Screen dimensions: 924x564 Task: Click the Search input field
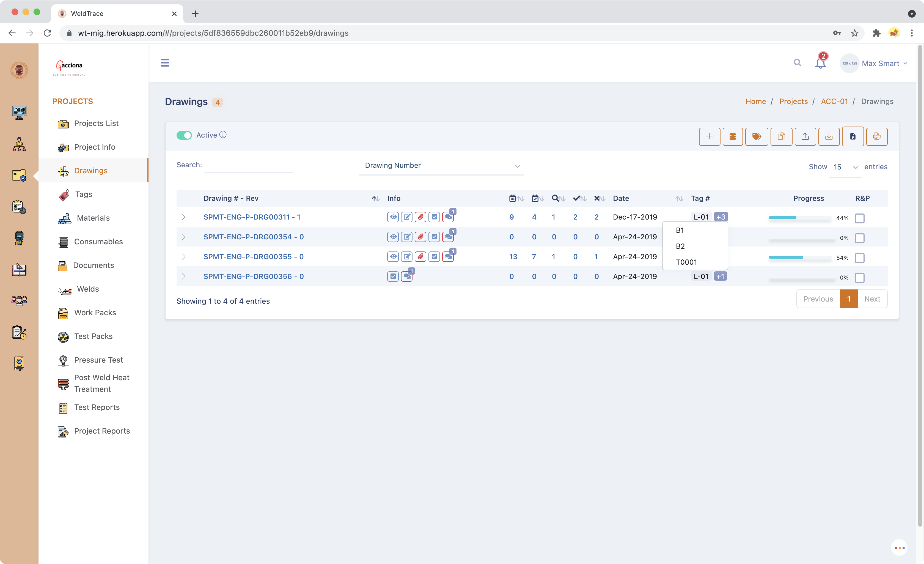point(248,165)
